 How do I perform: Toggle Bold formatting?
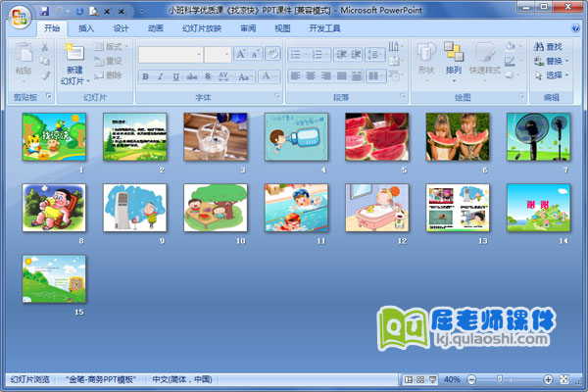(145, 76)
